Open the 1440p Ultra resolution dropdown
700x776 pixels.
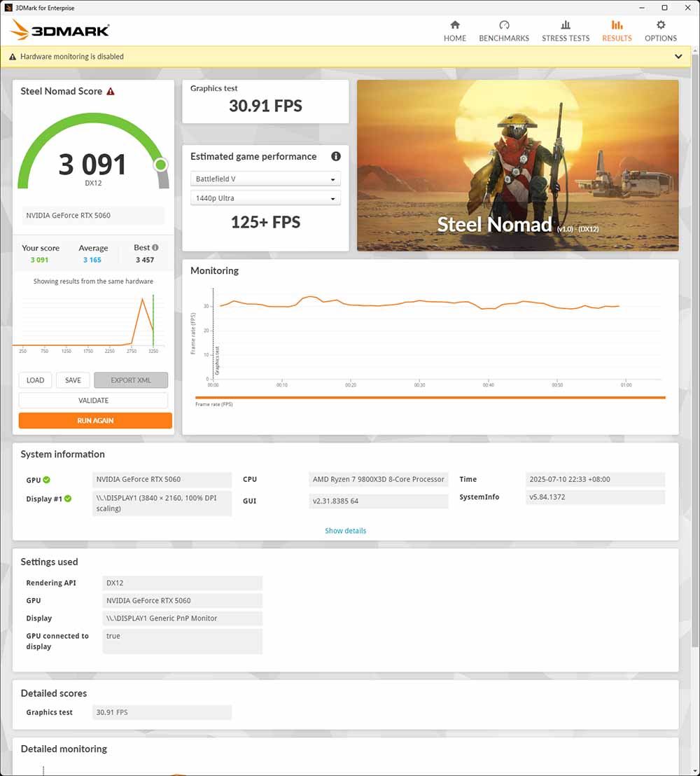tap(265, 198)
